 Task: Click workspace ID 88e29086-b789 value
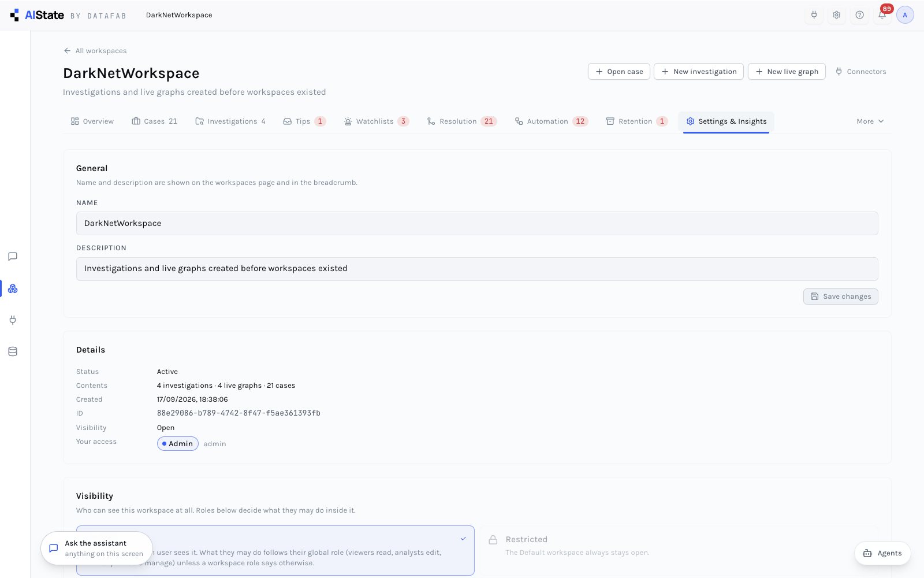click(239, 413)
